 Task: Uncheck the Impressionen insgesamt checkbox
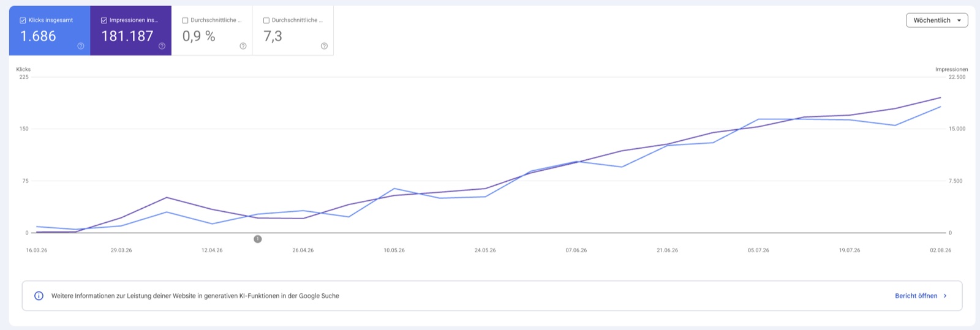pyautogui.click(x=104, y=20)
